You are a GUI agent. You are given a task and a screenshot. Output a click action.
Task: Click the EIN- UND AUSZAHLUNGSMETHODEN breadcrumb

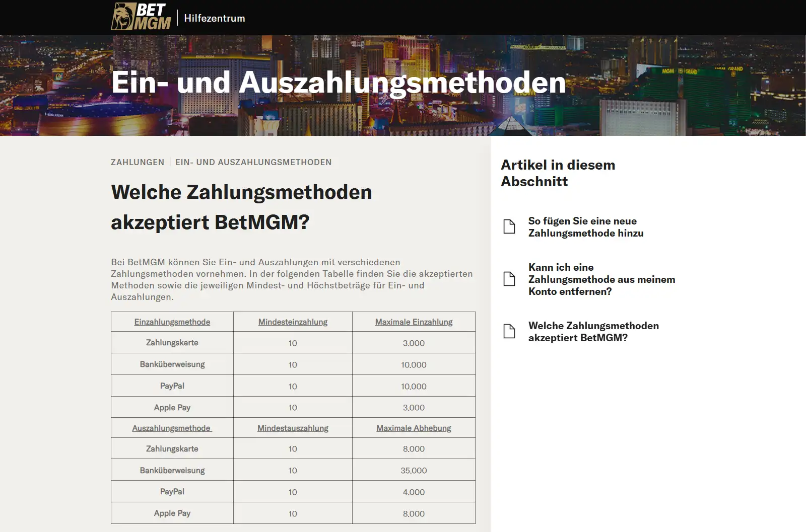click(x=253, y=162)
